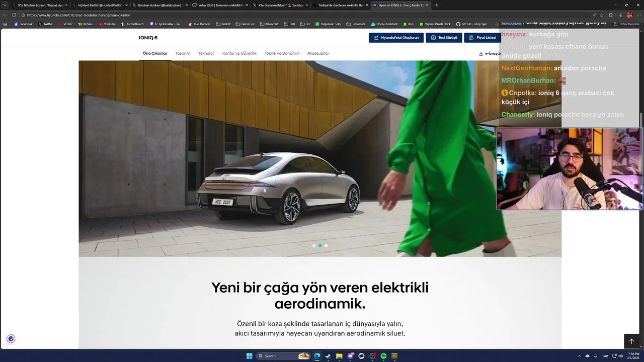Image resolution: width=644 pixels, height=362 pixels.
Task: Open the Yayıncı Paneli | Kick bookmark
Action: 435,24
